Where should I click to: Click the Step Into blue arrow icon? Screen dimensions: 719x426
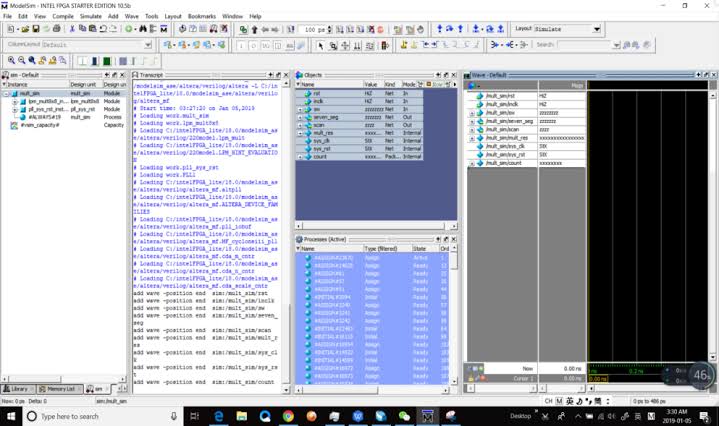click(x=439, y=29)
